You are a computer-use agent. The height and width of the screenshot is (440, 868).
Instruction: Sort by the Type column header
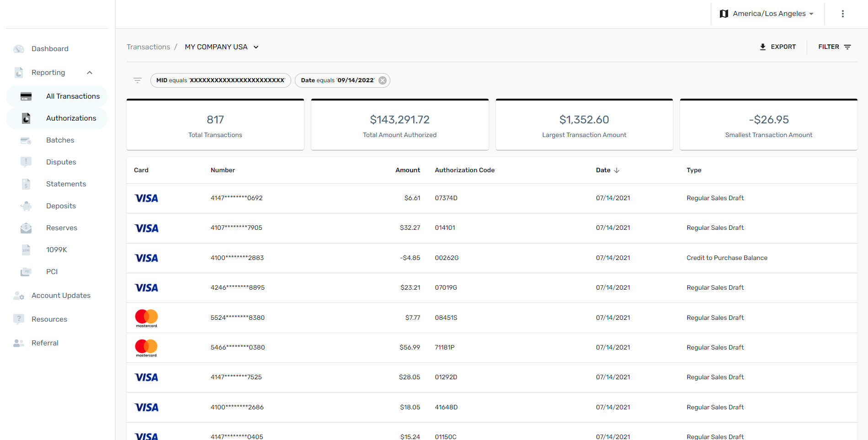tap(694, 170)
